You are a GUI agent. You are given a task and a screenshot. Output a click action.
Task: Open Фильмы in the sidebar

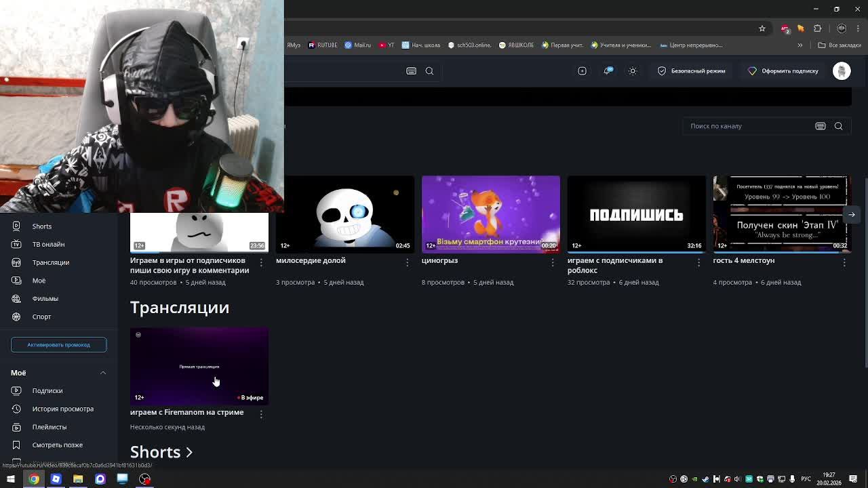[x=45, y=298]
